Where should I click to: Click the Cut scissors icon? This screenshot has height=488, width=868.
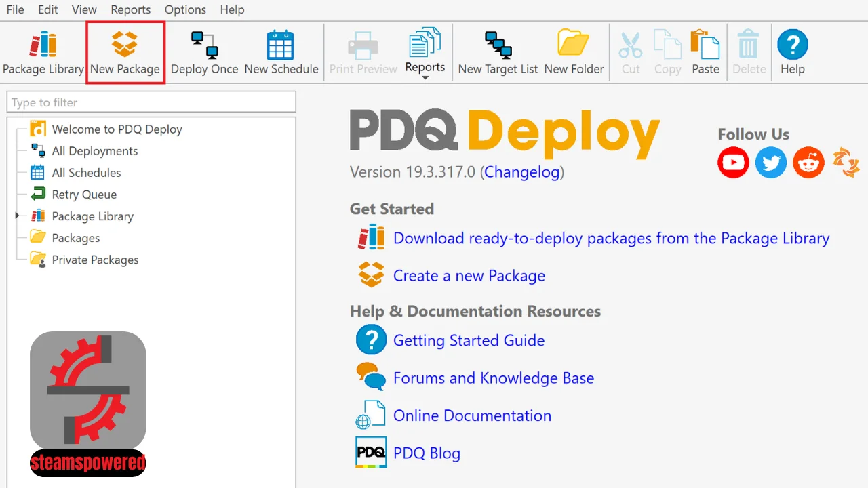(631, 53)
